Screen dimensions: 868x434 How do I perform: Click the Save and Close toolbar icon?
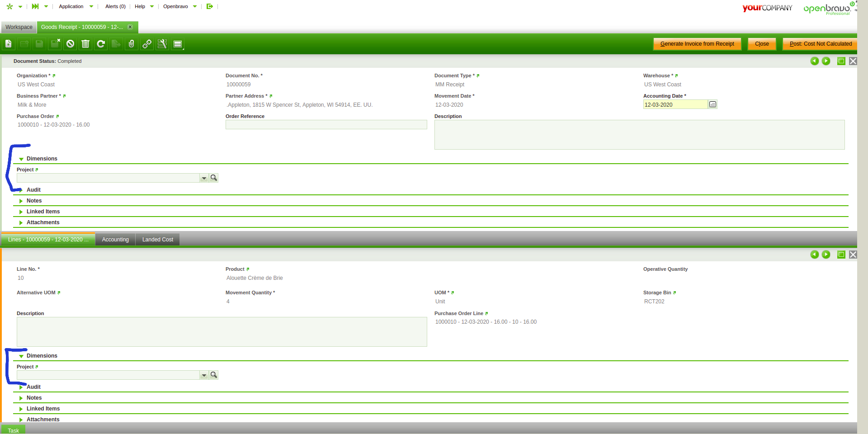[x=55, y=44]
